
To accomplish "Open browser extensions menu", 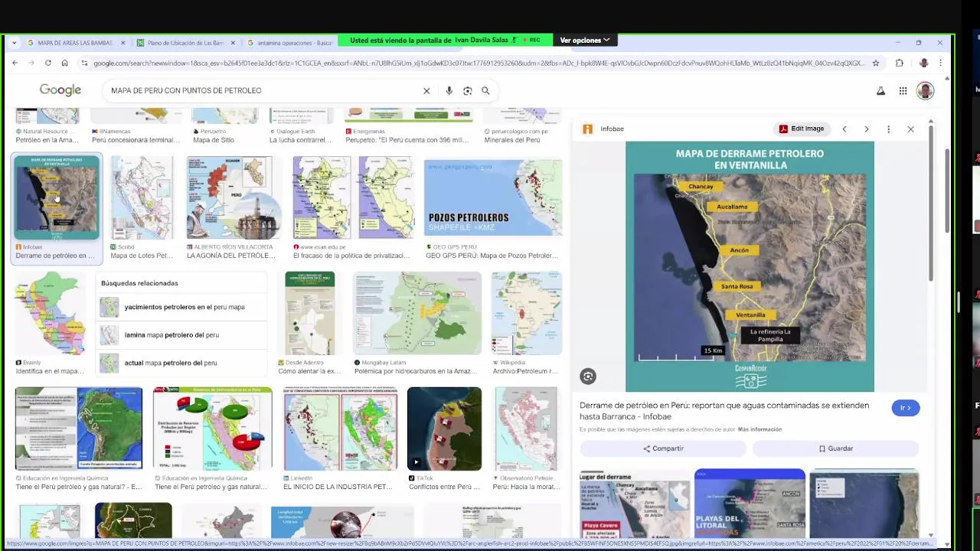I will (x=900, y=63).
